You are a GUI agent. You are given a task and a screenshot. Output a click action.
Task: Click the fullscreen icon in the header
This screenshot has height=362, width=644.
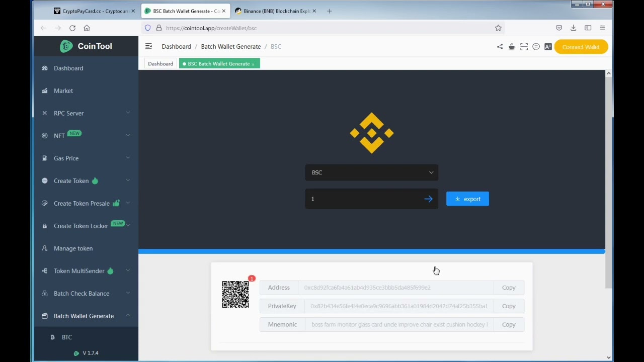524,47
